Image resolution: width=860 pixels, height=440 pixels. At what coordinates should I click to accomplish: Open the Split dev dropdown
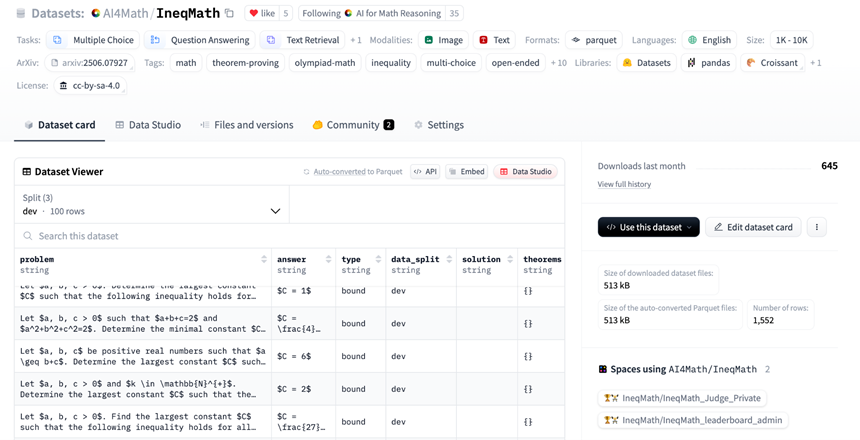152,205
